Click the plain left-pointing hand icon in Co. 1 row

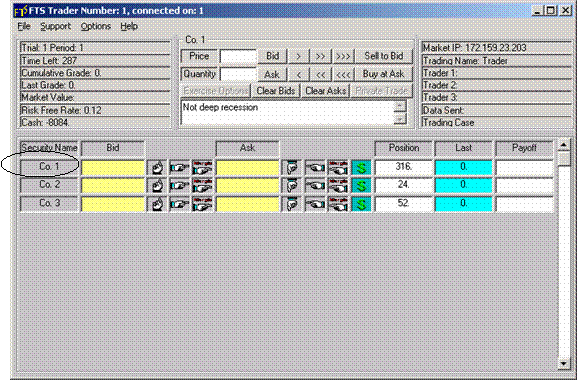pyautogui.click(x=315, y=168)
